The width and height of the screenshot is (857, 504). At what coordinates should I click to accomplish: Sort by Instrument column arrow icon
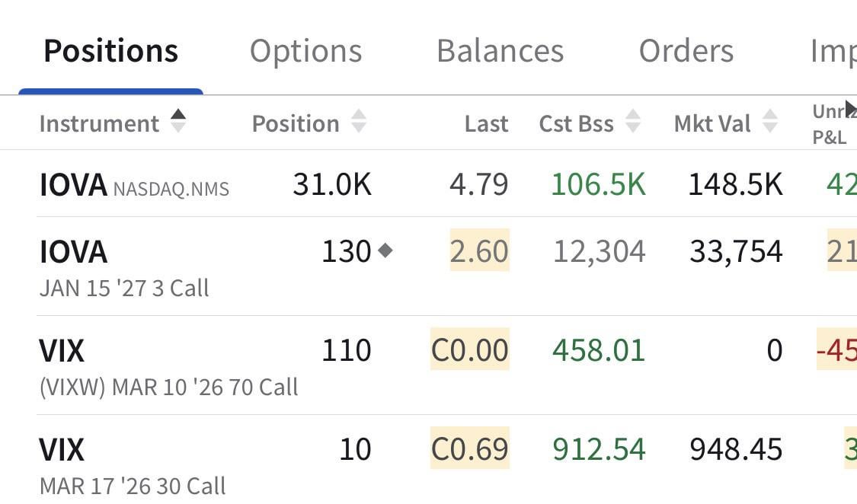[x=177, y=121]
